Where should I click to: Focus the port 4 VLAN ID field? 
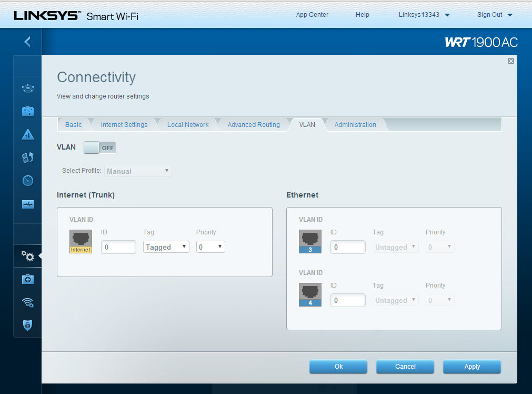348,300
